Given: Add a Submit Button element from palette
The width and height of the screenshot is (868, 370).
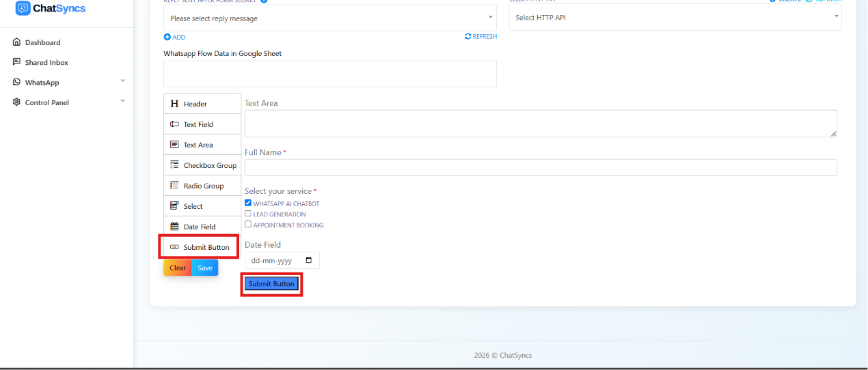Looking at the screenshot, I should pyautogui.click(x=202, y=247).
